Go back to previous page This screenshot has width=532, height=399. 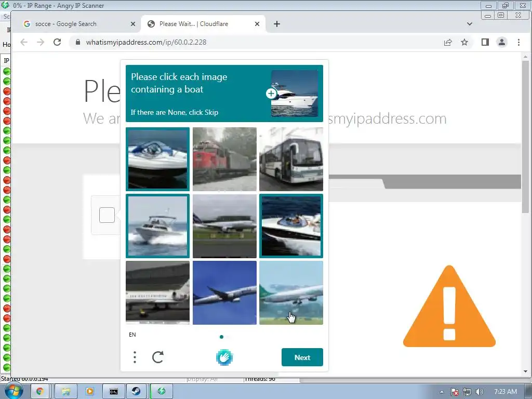click(24, 42)
